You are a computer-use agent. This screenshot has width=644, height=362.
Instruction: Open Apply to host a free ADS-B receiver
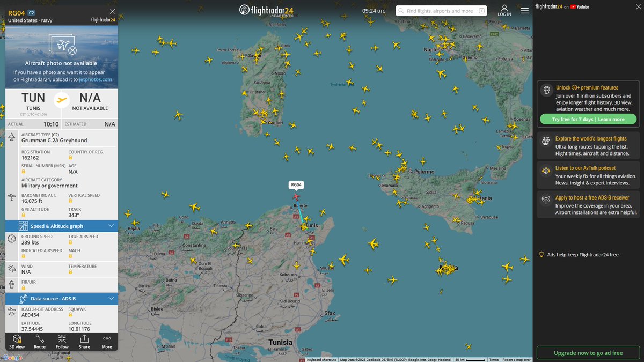[x=588, y=205]
